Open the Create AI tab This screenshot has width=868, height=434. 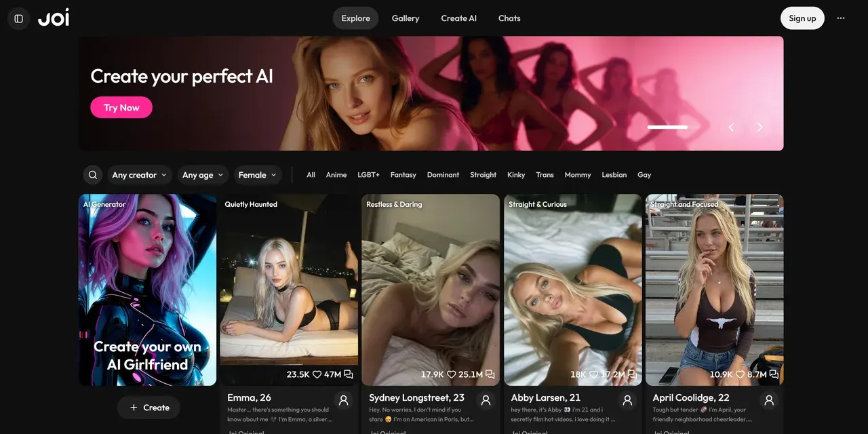click(459, 18)
